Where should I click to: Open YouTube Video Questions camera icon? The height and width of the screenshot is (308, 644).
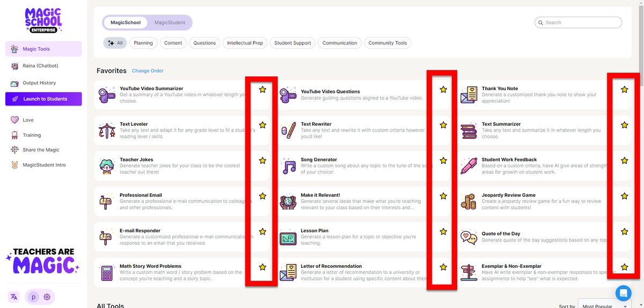288,95
